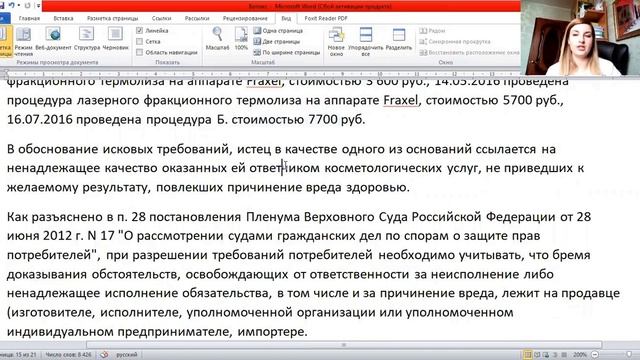This screenshot has width=640, height=360.
Task: Switch to Веб-документ view
Action: [53, 40]
